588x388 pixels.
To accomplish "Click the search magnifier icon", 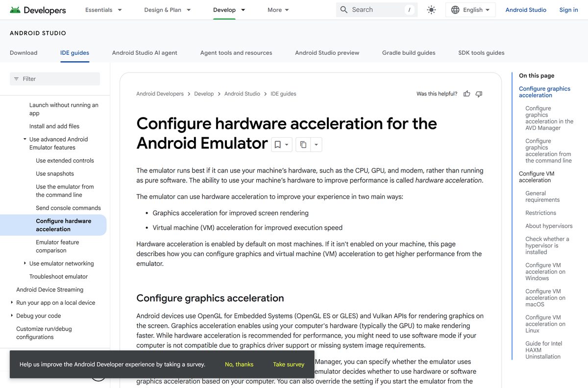I will (x=344, y=10).
